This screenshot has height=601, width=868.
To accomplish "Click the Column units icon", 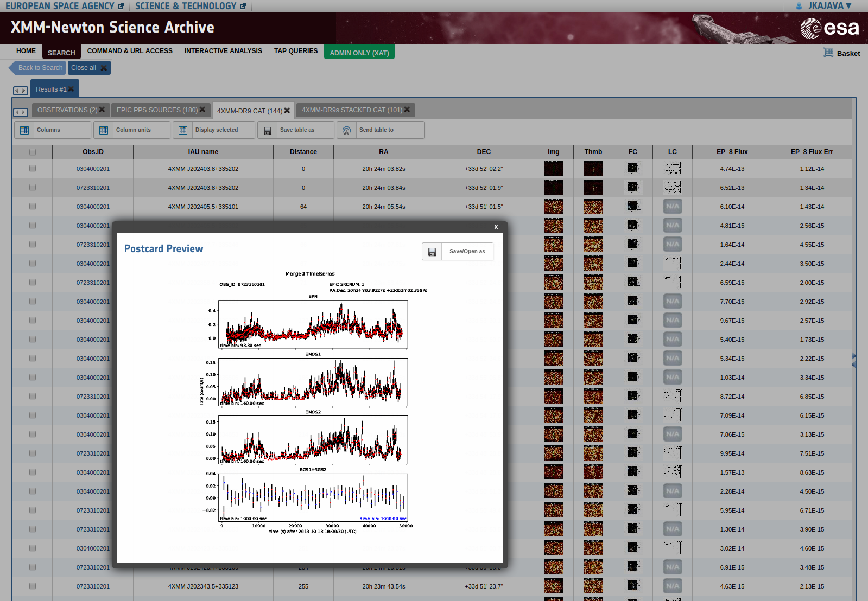I will [x=104, y=130].
